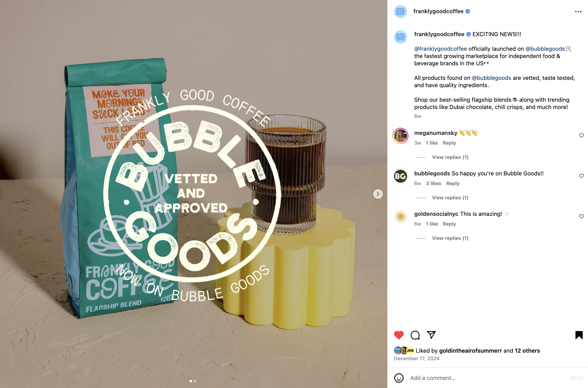Like goldensocialnyc's comment heart
Screen dimensions: 588x388
tap(582, 216)
